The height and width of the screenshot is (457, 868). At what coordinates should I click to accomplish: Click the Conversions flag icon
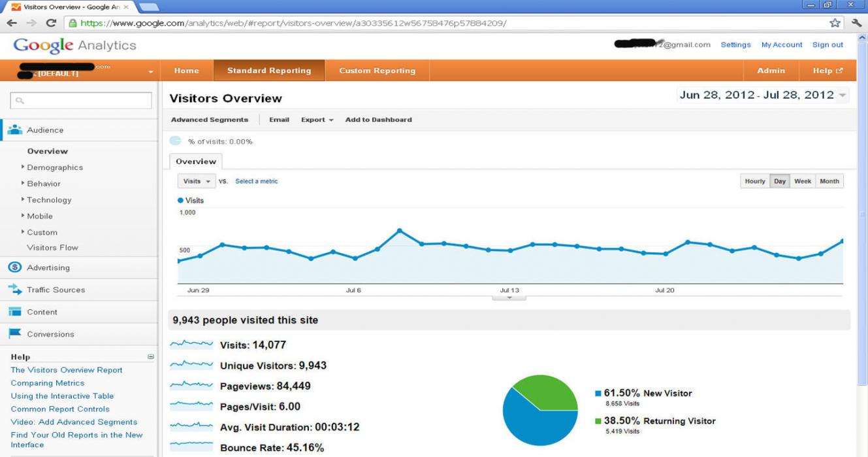14,333
